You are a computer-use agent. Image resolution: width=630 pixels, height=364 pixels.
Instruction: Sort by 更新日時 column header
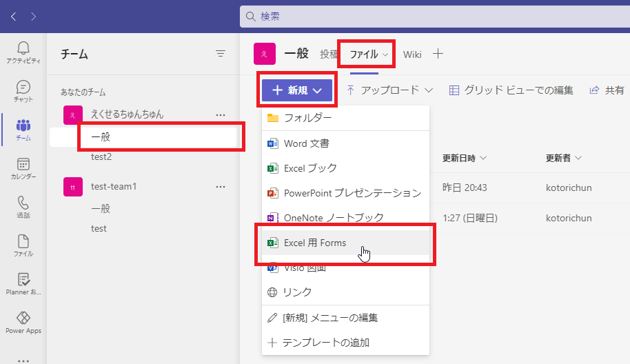(464, 159)
